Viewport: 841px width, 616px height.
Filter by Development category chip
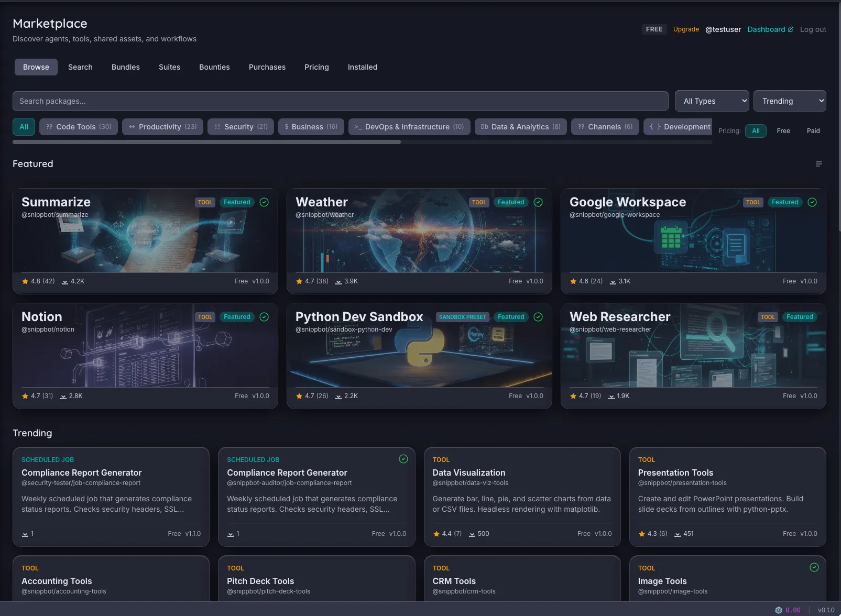[678, 127]
